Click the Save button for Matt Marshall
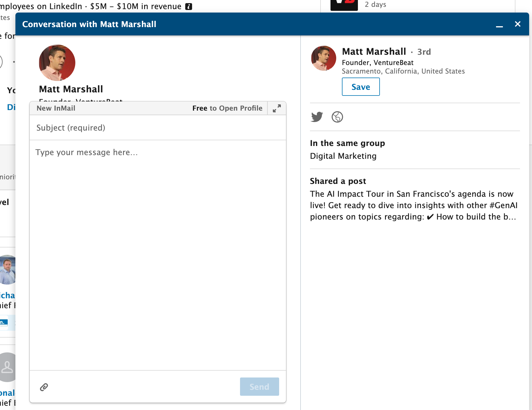 click(361, 87)
